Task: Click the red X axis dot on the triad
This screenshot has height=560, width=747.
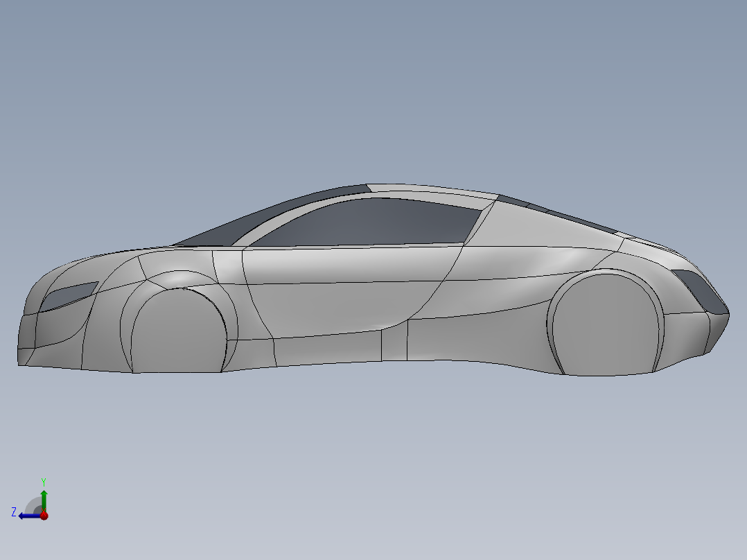Action: coord(44,516)
